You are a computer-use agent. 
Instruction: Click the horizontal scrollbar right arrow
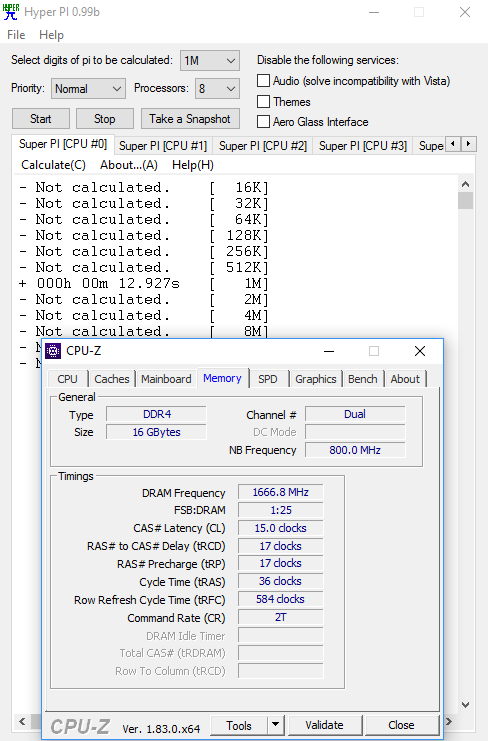(449, 721)
